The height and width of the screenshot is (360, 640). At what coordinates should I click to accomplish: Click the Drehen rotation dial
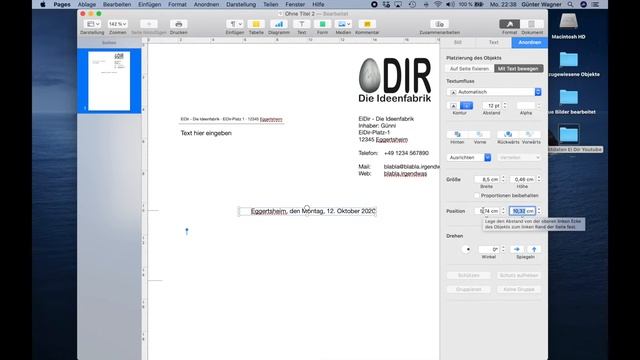point(467,249)
